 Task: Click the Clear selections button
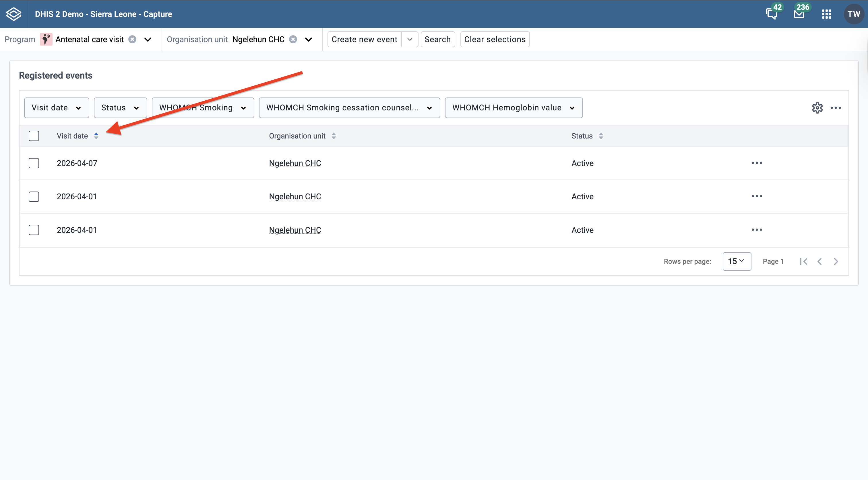coord(495,39)
